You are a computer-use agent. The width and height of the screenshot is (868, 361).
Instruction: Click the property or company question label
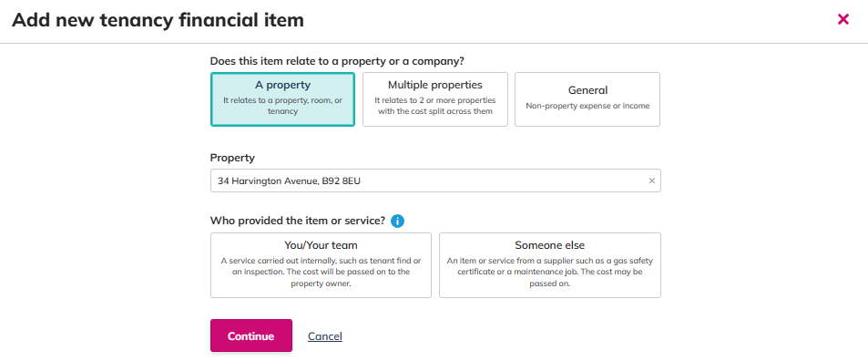click(x=337, y=61)
